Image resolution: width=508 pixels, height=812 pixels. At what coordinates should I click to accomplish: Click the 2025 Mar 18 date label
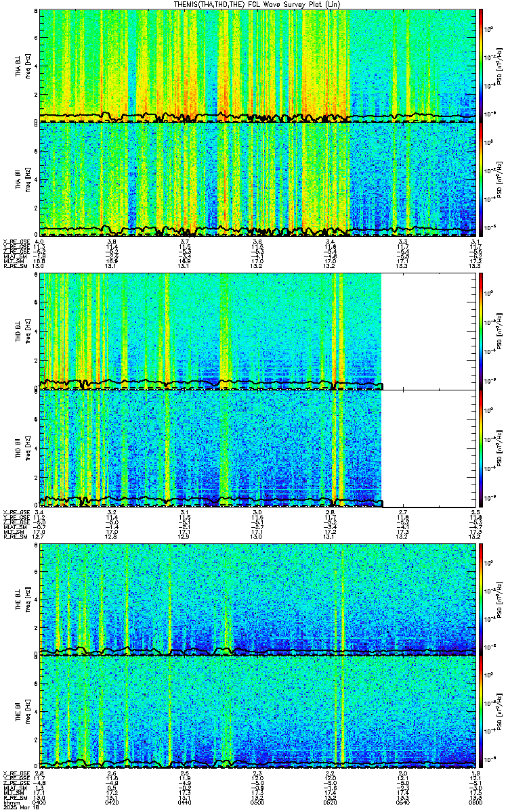(18, 808)
